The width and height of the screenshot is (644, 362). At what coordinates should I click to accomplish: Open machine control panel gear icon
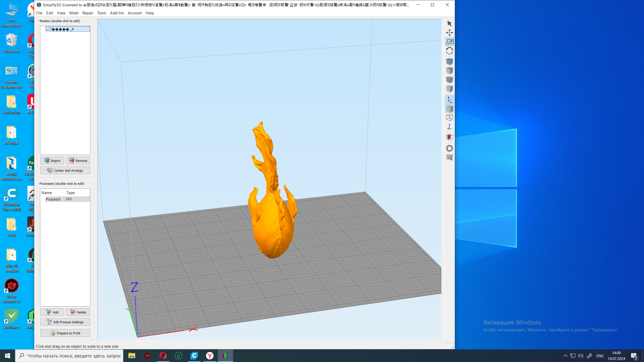point(449,148)
